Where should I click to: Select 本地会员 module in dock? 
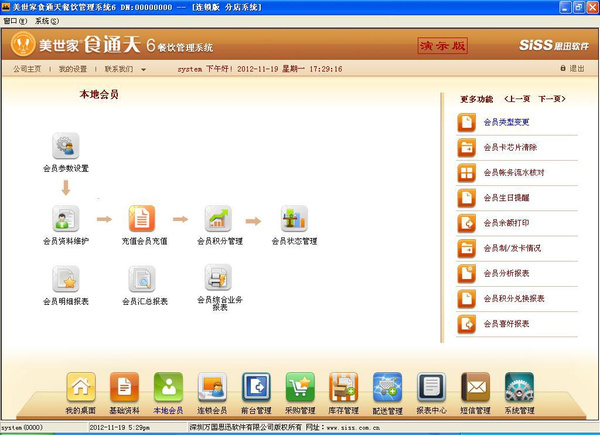[x=168, y=387]
